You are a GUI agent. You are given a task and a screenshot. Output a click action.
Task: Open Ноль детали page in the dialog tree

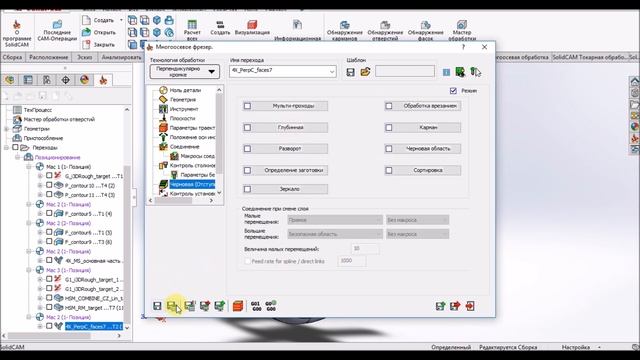[185, 90]
